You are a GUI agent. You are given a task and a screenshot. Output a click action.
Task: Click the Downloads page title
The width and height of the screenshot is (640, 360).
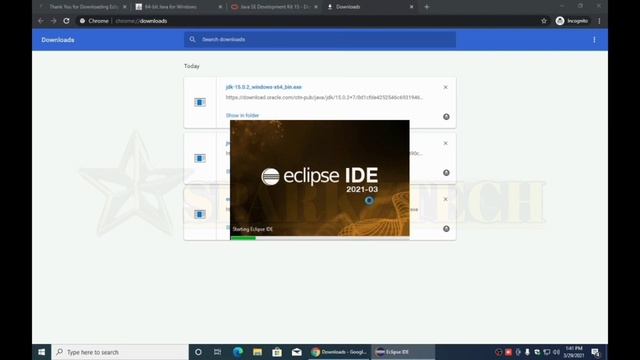click(x=58, y=40)
